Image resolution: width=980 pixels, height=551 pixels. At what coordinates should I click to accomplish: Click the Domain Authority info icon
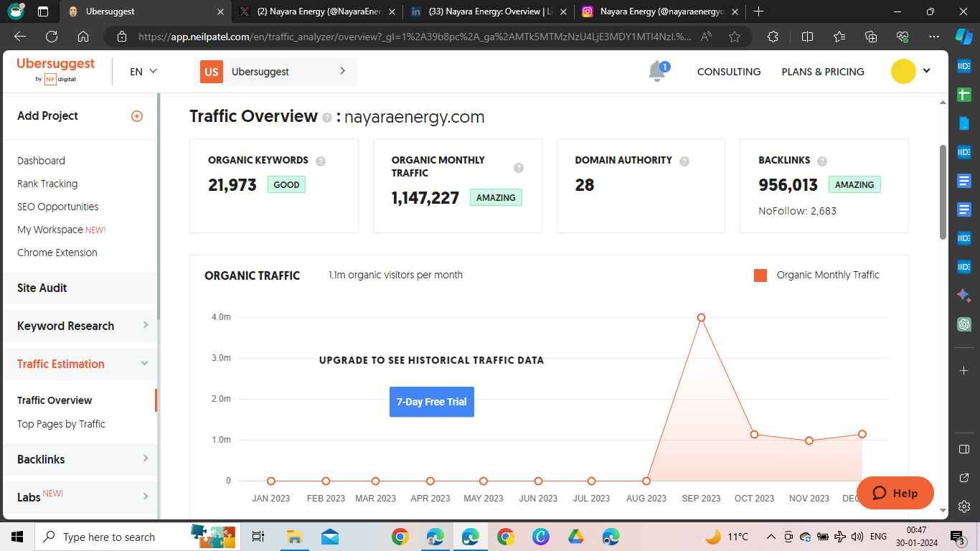point(684,161)
